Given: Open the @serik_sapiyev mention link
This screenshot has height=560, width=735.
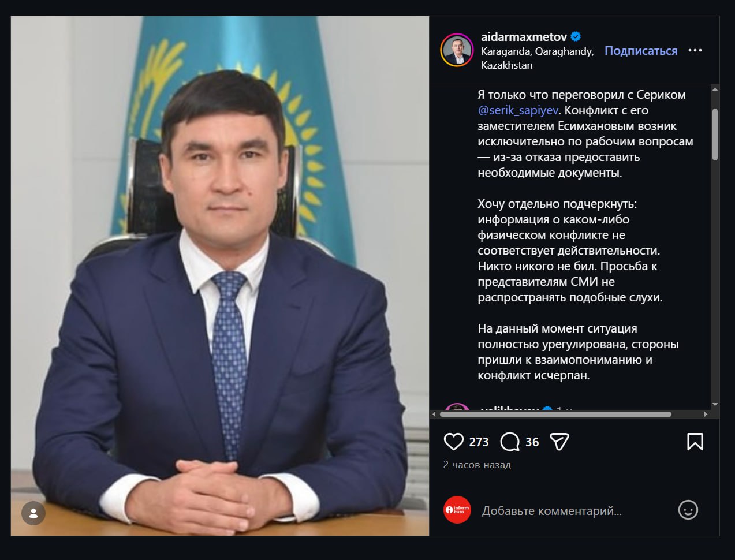Looking at the screenshot, I should click(518, 110).
